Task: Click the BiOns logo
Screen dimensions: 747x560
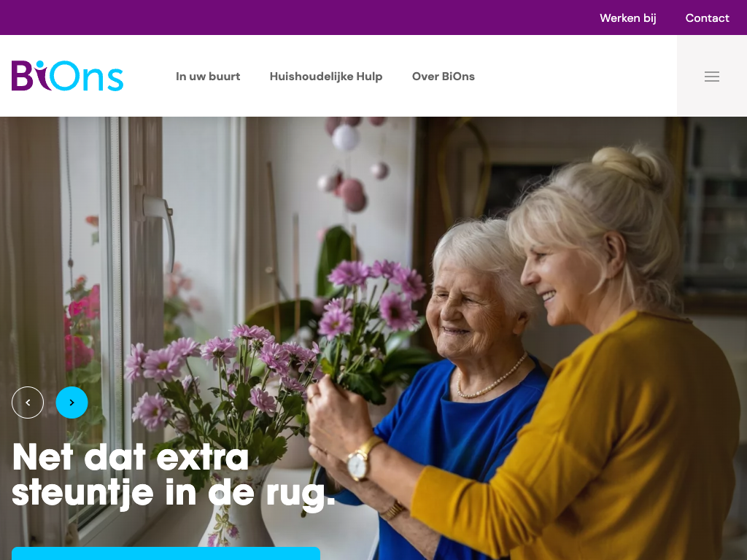Action: pyautogui.click(x=67, y=76)
